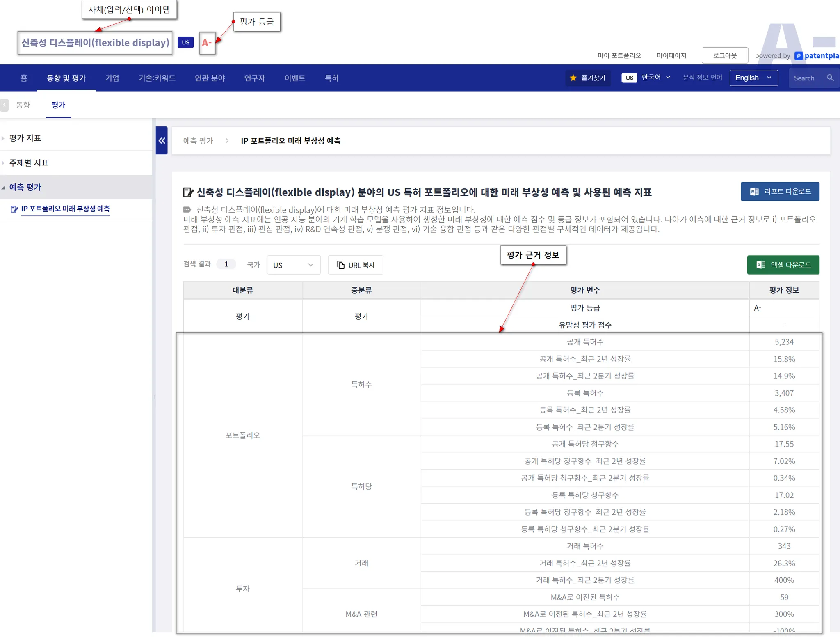Click the URL copy icon
Viewport: 840px width, 637px height.
pyautogui.click(x=340, y=265)
